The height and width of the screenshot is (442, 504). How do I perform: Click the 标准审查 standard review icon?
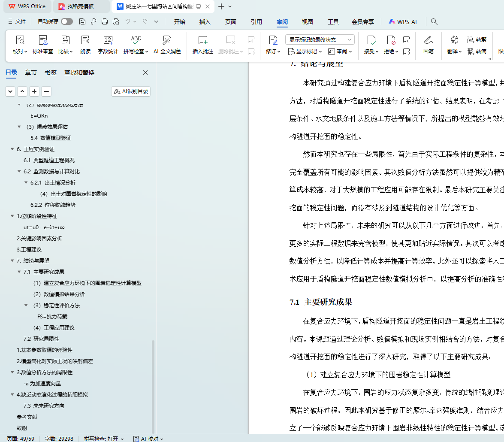(43, 41)
